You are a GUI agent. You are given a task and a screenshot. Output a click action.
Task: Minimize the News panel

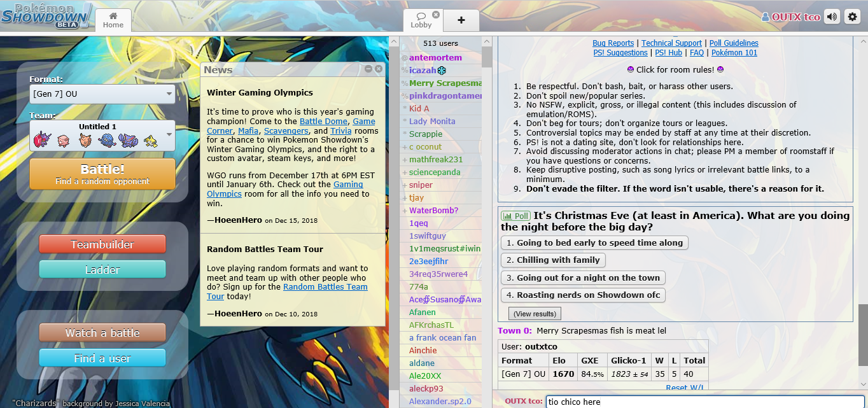[x=368, y=69]
